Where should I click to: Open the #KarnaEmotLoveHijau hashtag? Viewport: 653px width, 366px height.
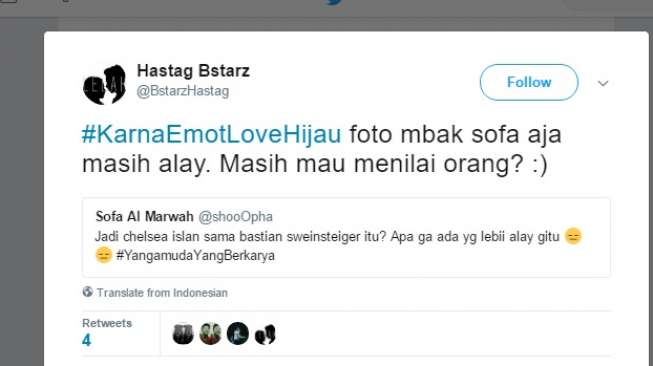click(x=211, y=134)
